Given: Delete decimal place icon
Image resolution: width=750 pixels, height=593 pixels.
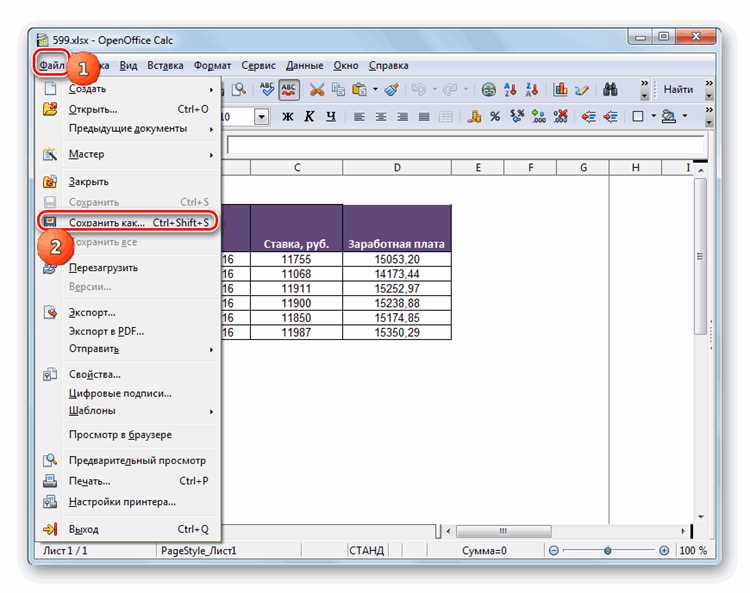Looking at the screenshot, I should [560, 117].
